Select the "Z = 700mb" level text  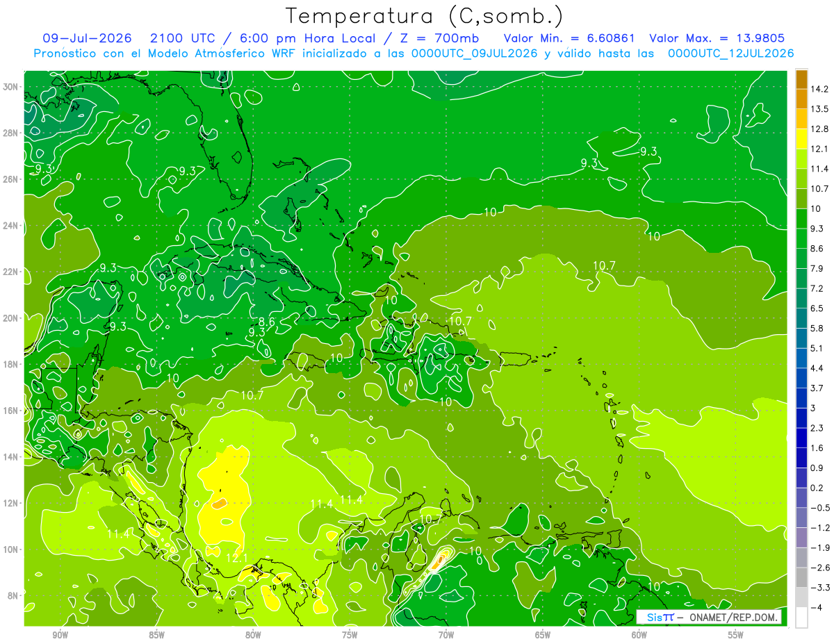tap(439, 38)
